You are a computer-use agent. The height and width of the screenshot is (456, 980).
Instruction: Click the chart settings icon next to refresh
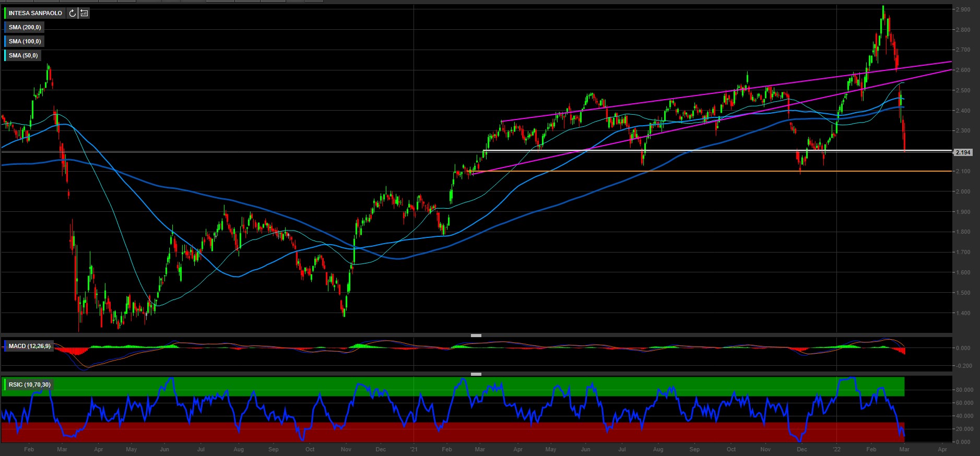click(84, 13)
